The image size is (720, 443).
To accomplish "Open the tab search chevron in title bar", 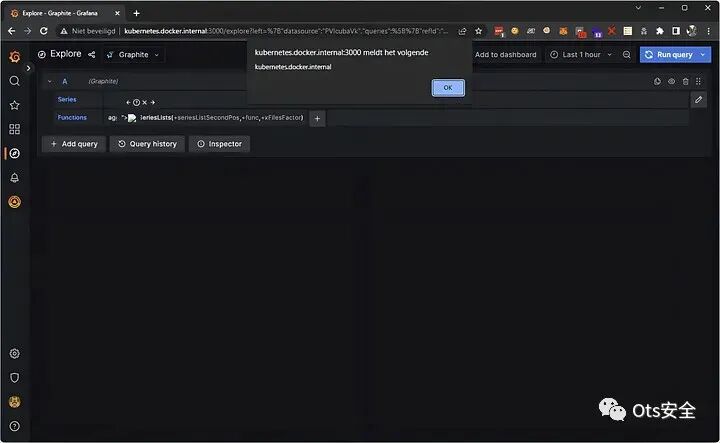I will pyautogui.click(x=638, y=8).
